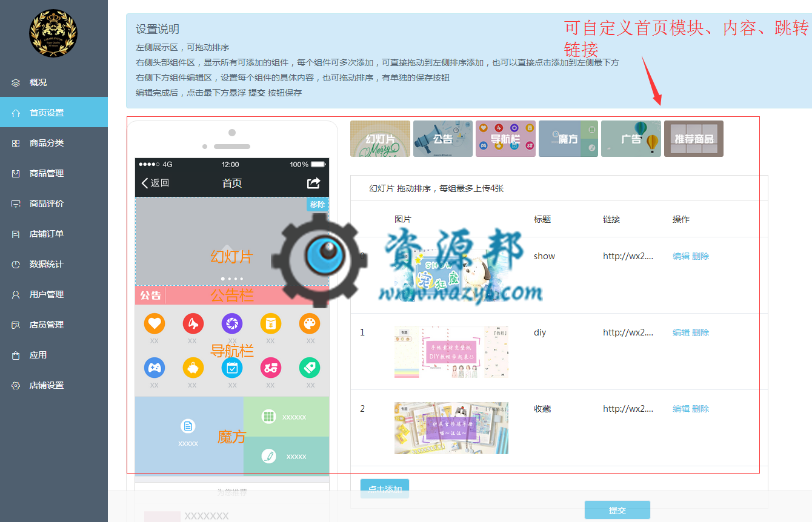Click the purple camera-shutter navigation icon
812x522 pixels.
click(232, 324)
